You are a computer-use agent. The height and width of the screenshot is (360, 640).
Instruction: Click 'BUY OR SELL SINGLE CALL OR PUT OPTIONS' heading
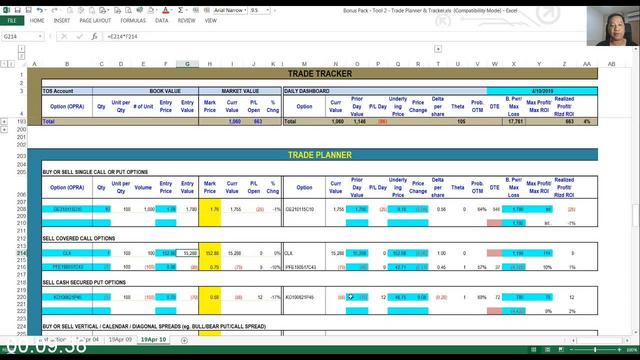[95, 172]
